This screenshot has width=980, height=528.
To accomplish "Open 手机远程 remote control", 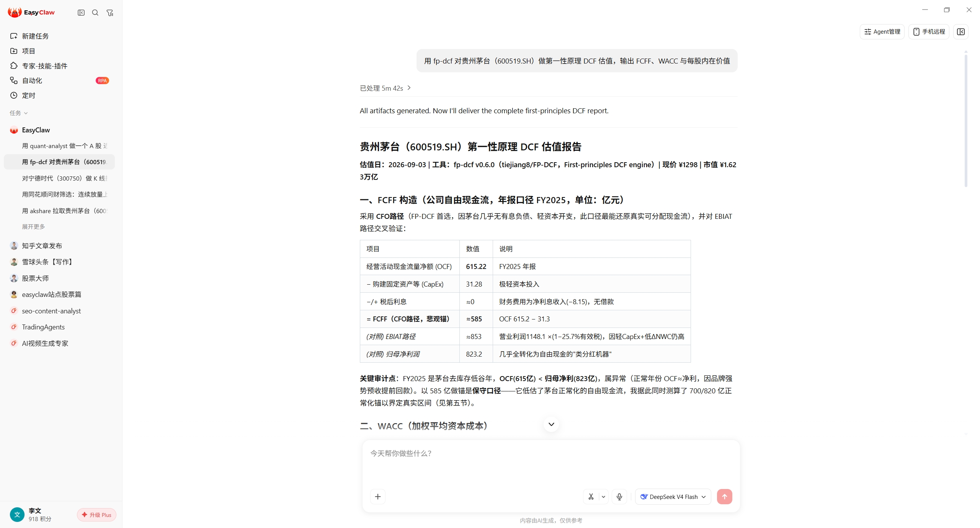I will click(x=929, y=32).
